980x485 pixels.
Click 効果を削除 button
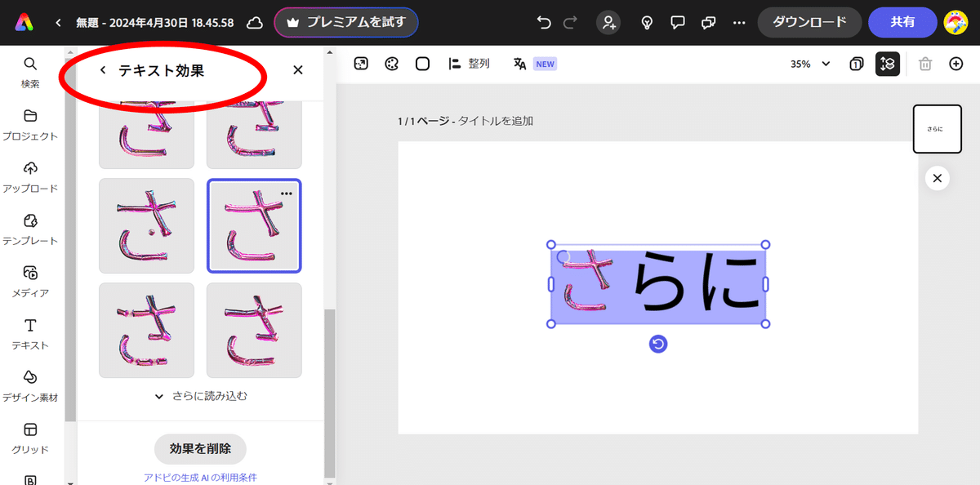click(x=200, y=448)
